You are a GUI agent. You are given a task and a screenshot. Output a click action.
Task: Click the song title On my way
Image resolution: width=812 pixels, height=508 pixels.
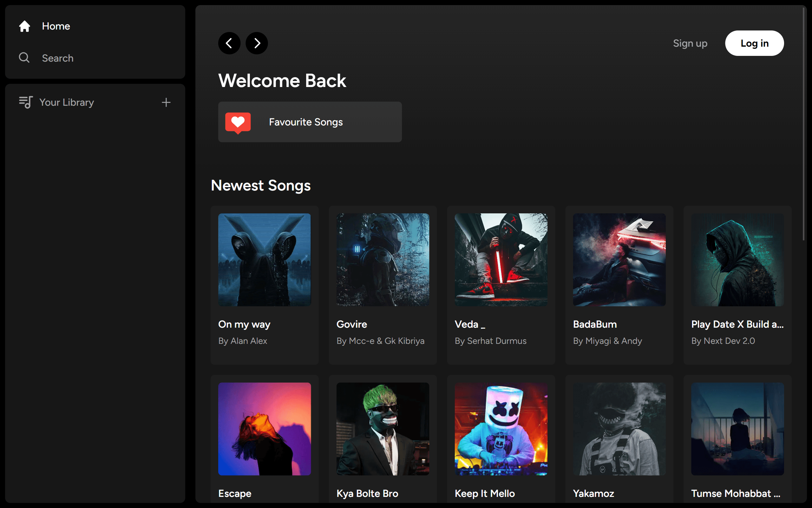[x=244, y=324]
